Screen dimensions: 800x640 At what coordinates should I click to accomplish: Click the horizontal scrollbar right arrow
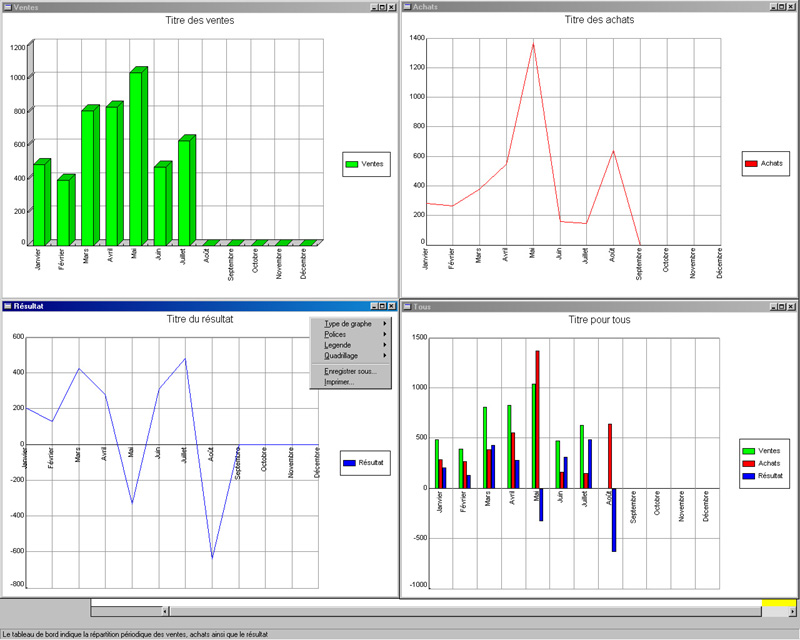pyautogui.click(x=791, y=610)
